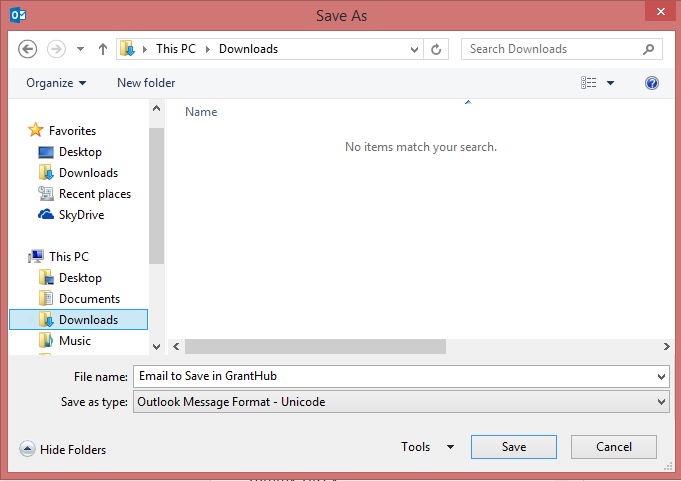
Task: Open the Tools menu
Action: coord(427,447)
